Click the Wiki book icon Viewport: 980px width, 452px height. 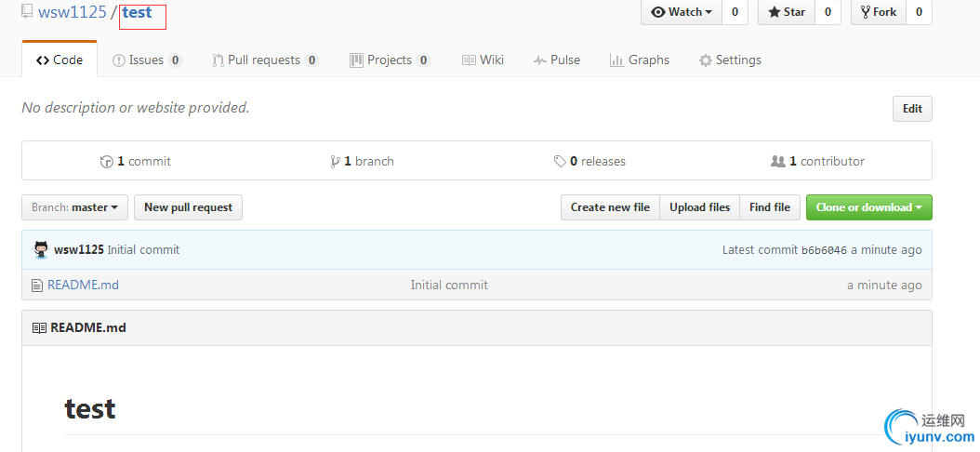[469, 60]
